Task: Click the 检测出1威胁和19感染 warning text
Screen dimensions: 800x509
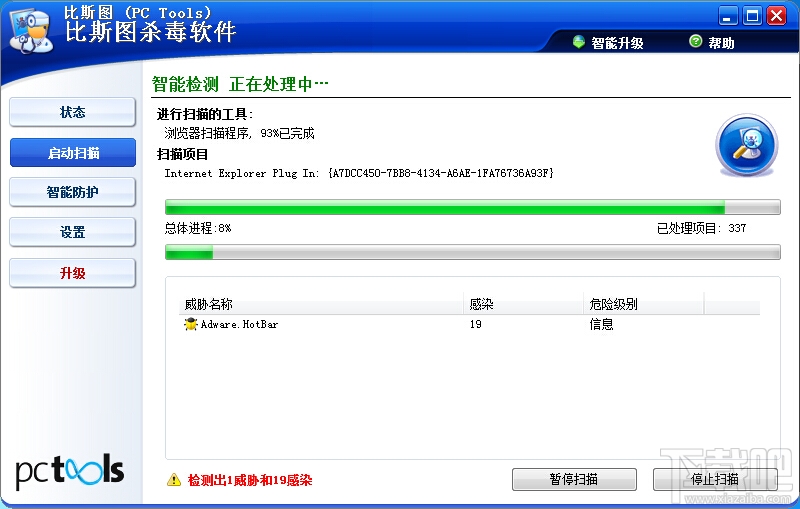Action: 250,480
